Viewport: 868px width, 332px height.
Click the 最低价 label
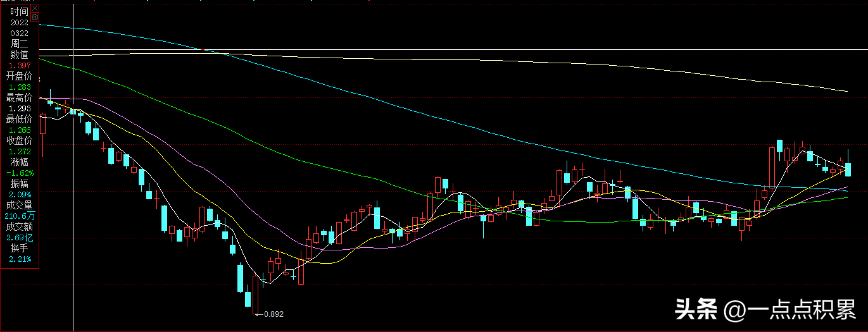point(19,119)
